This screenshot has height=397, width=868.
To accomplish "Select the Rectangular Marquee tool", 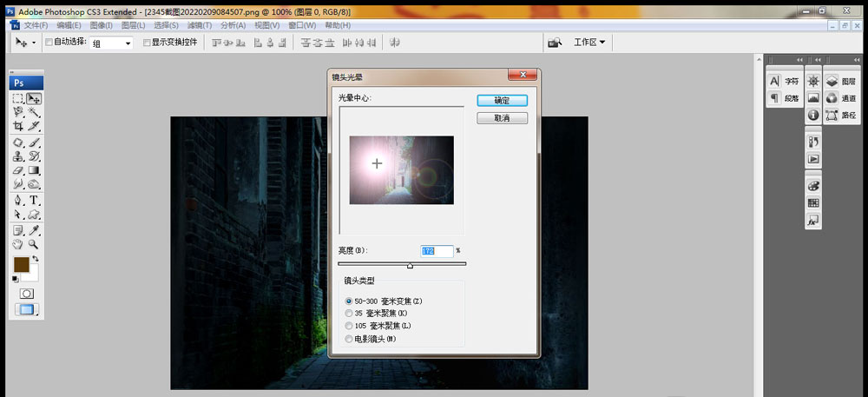I will click(x=18, y=98).
